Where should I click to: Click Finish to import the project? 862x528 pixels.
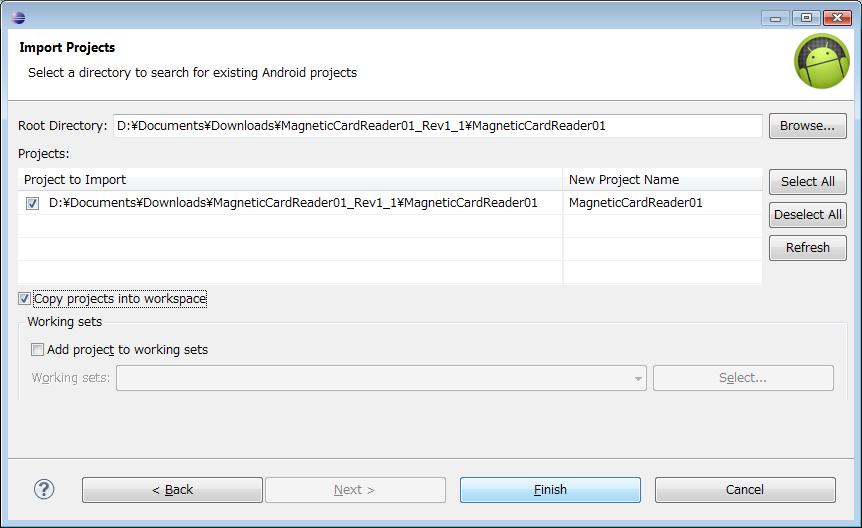tap(550, 490)
